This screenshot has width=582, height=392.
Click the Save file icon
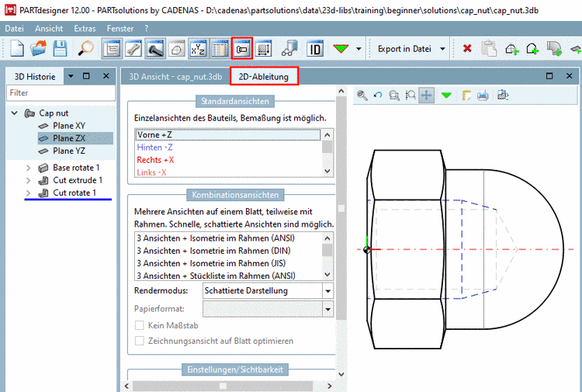click(60, 48)
